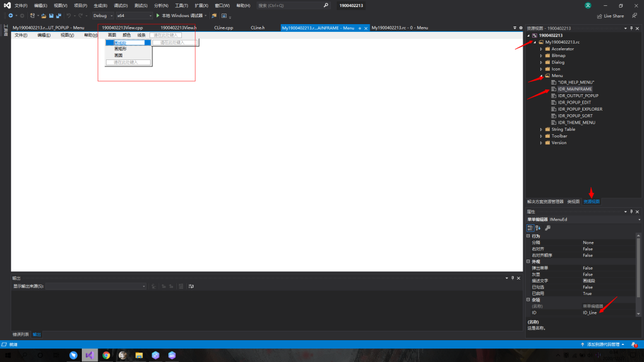The height and width of the screenshot is (362, 644).
Task: Open the 扩展(X) extensions menu
Action: 201,6
